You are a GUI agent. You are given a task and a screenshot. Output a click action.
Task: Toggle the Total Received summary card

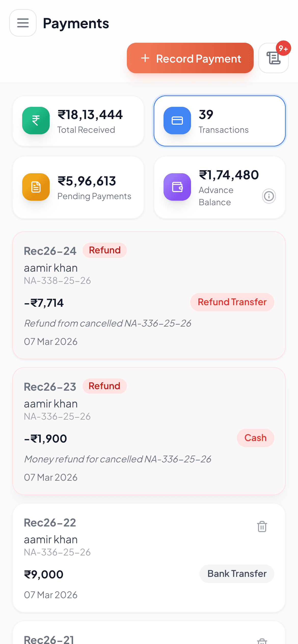[x=78, y=120]
